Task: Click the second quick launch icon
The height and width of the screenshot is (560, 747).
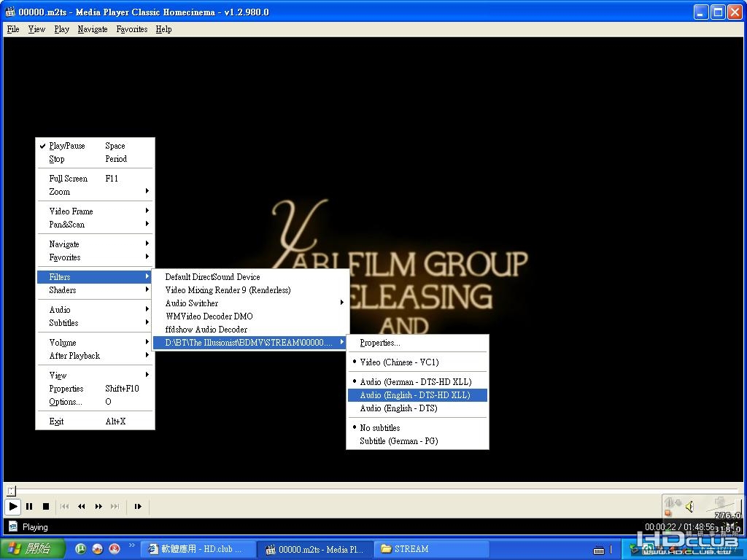Action: pos(98,549)
